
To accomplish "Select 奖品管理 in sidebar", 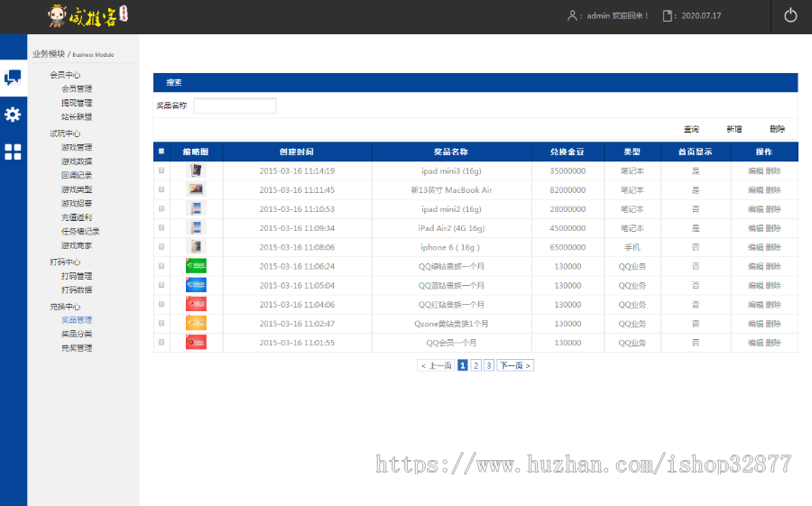I will [x=77, y=320].
